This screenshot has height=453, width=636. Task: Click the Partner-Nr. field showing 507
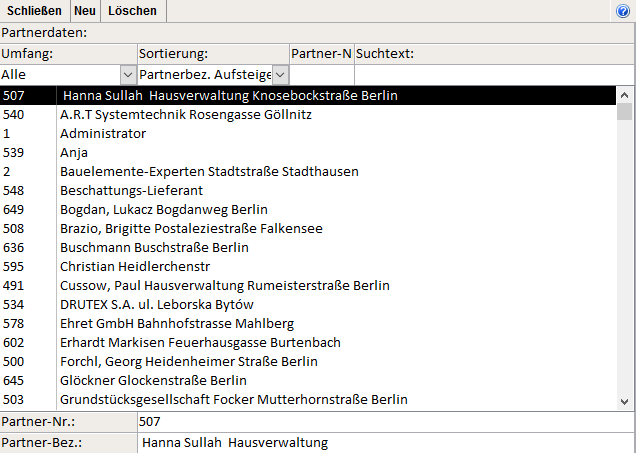coord(386,422)
